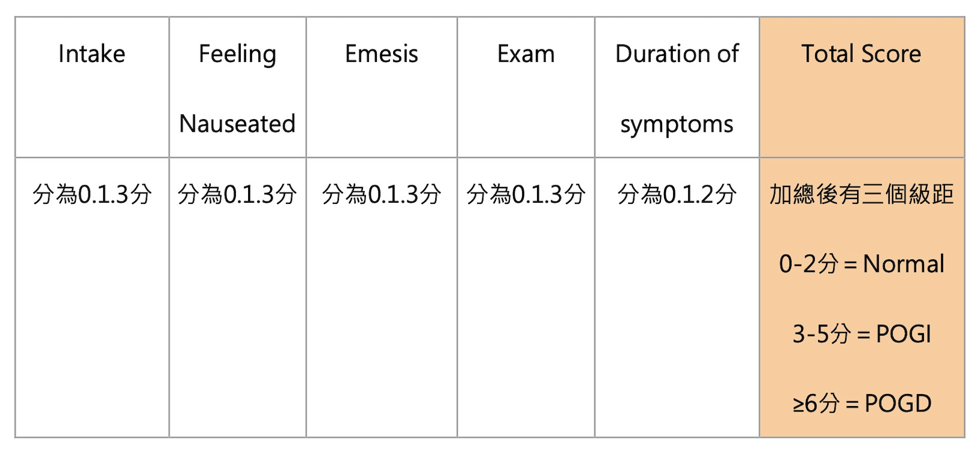The height and width of the screenshot is (456, 980).
Task: Click the Feeling Nauseated header cell
Action: pyautogui.click(x=237, y=88)
